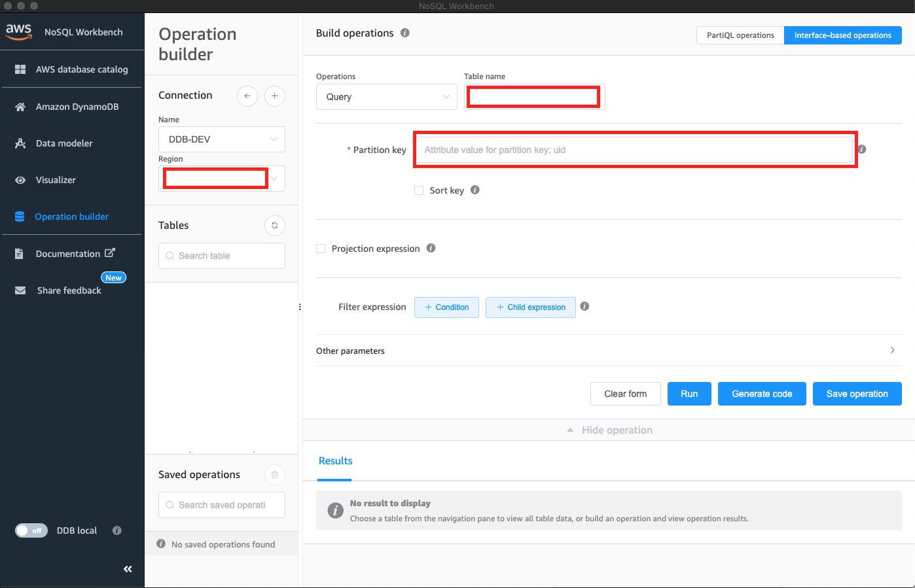Viewport: 915px width, 588px height.
Task: Refresh the Tables list
Action: [x=275, y=226]
